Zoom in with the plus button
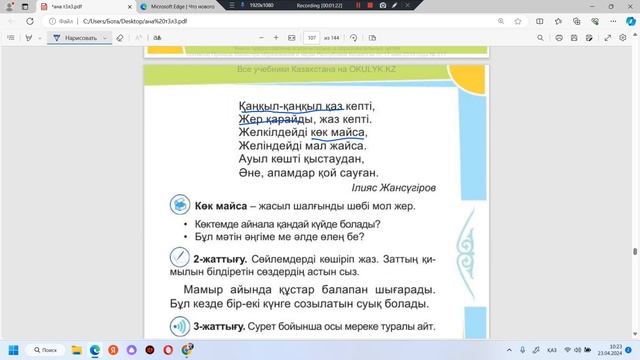 tap(276, 38)
